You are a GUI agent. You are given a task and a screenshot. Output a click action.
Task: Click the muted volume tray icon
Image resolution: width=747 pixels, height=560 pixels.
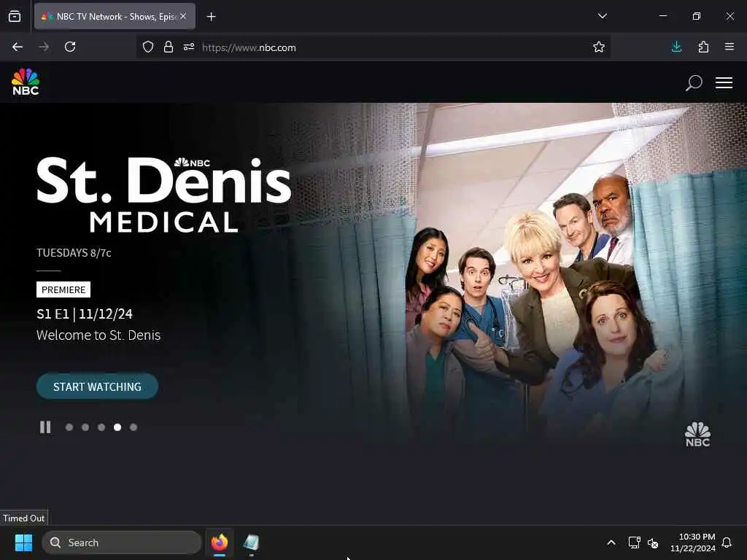(653, 542)
